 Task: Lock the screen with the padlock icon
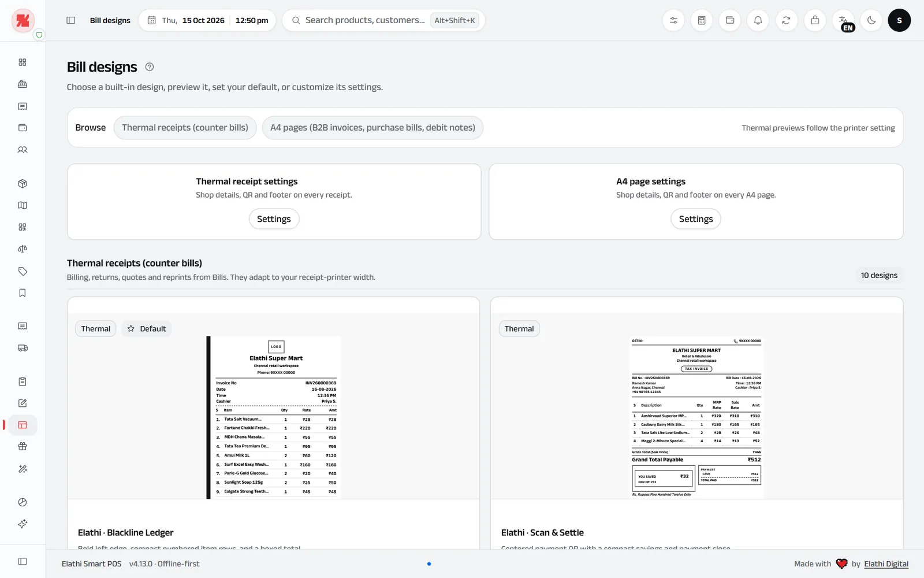pyautogui.click(x=815, y=20)
